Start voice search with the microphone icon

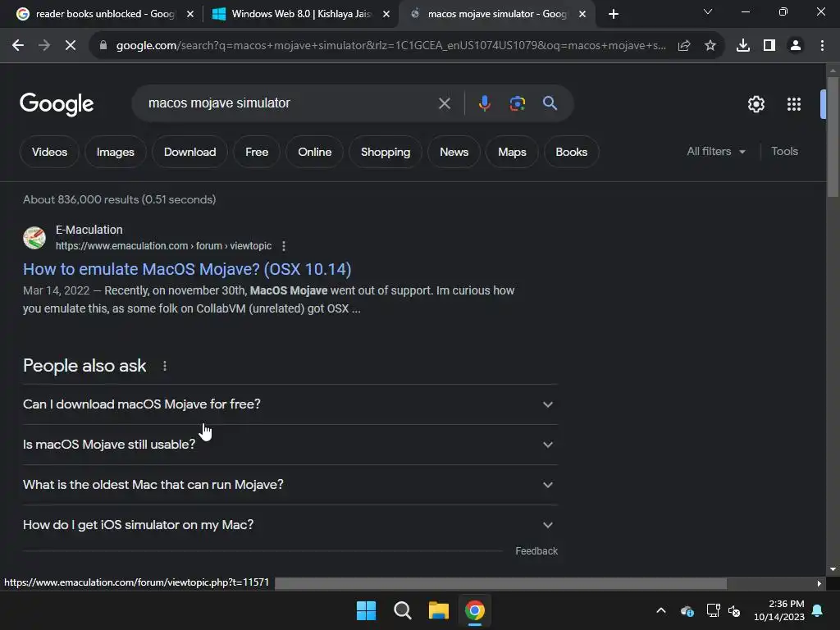(484, 103)
